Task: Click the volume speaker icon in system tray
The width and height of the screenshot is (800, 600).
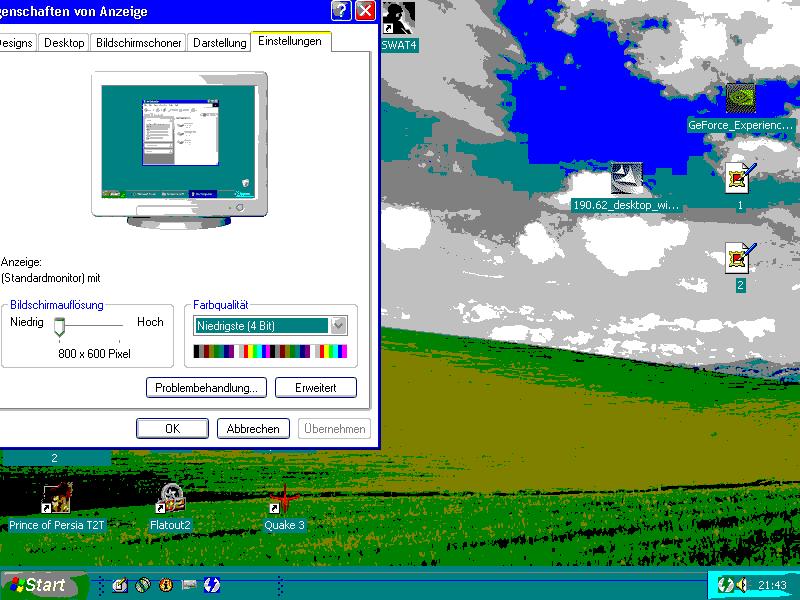Action: (x=741, y=585)
